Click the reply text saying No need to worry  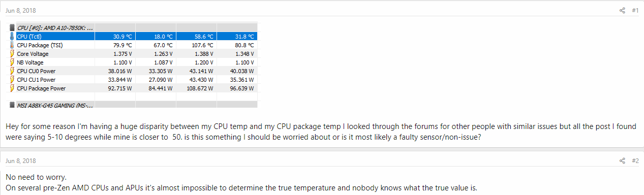pyautogui.click(x=36, y=177)
